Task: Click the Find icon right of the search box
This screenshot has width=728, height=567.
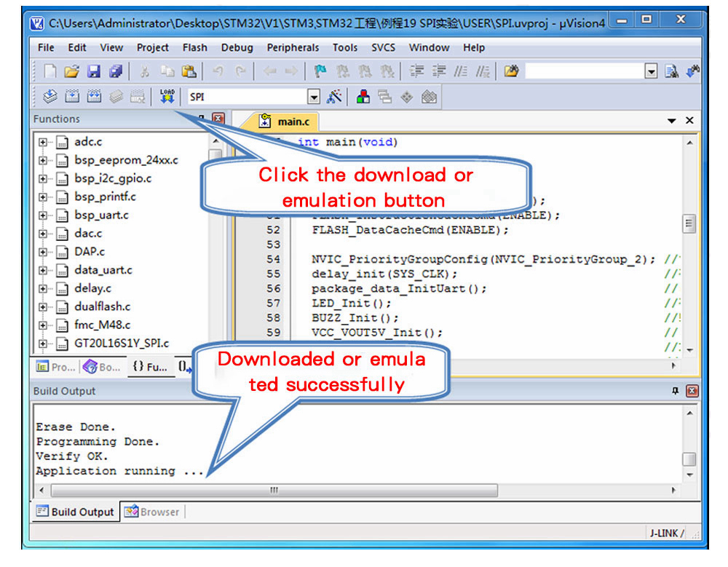Action: coord(671,71)
